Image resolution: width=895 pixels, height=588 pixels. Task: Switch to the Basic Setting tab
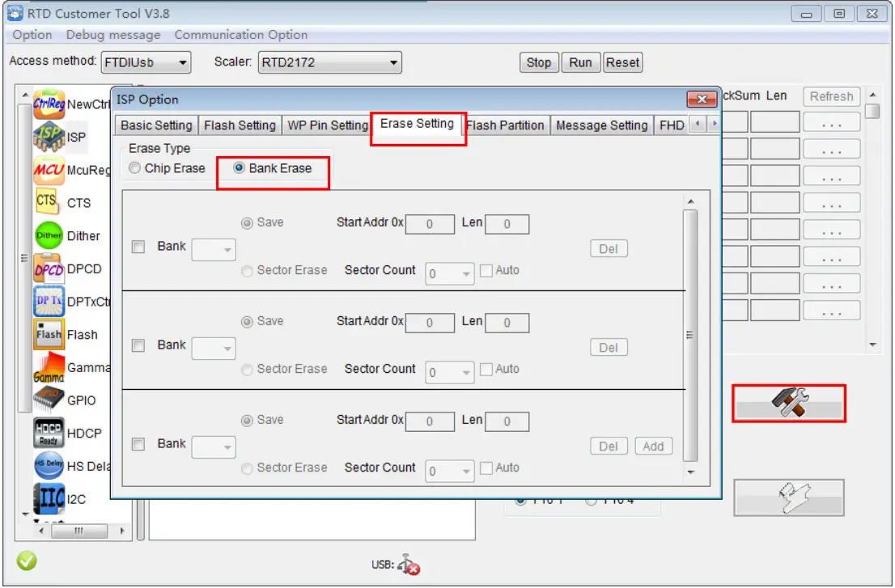pos(156,125)
